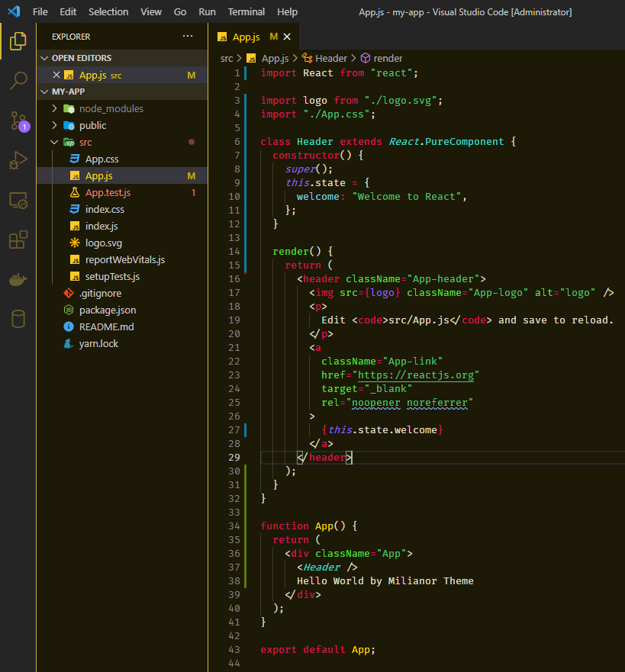Click src in the breadcrumb

click(227, 58)
